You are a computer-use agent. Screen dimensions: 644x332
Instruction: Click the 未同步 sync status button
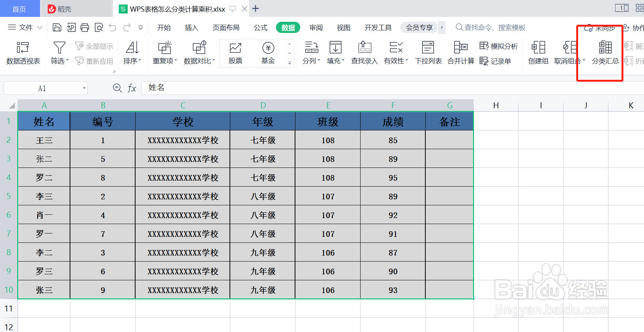(x=600, y=28)
